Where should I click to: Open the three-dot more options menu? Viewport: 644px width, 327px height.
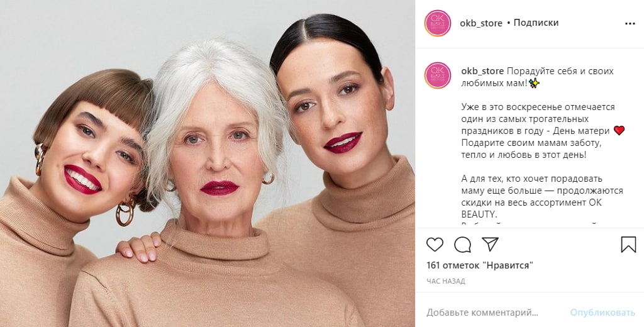tap(630, 24)
